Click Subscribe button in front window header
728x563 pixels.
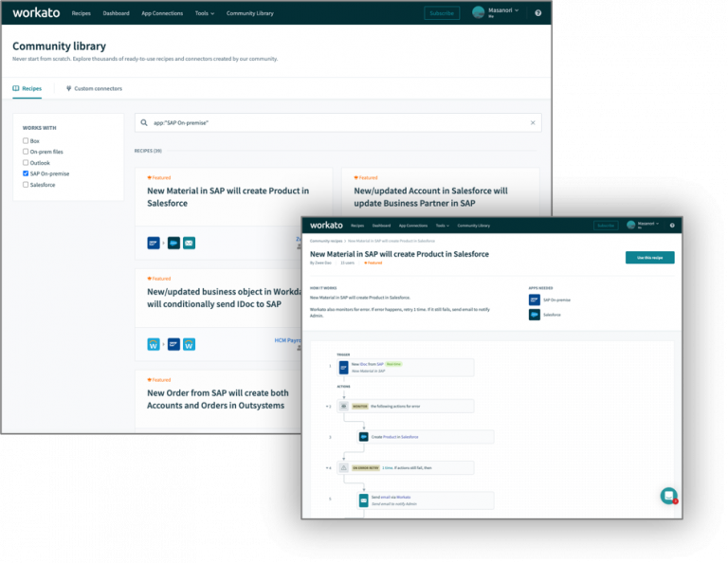[606, 226]
